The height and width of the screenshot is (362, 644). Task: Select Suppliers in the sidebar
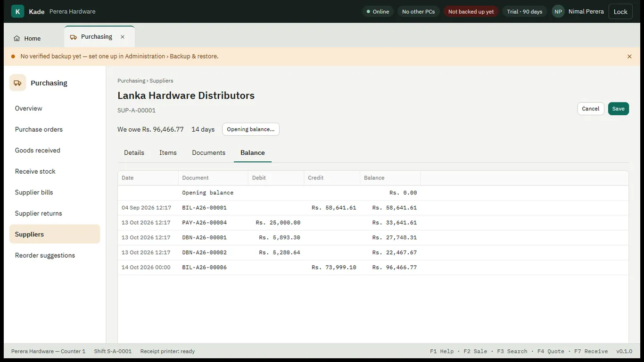click(x=55, y=234)
